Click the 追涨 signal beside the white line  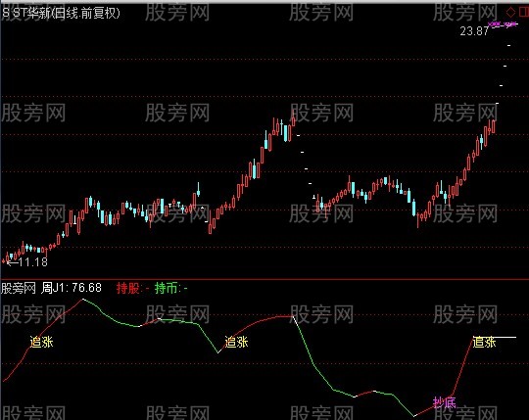pos(484,342)
